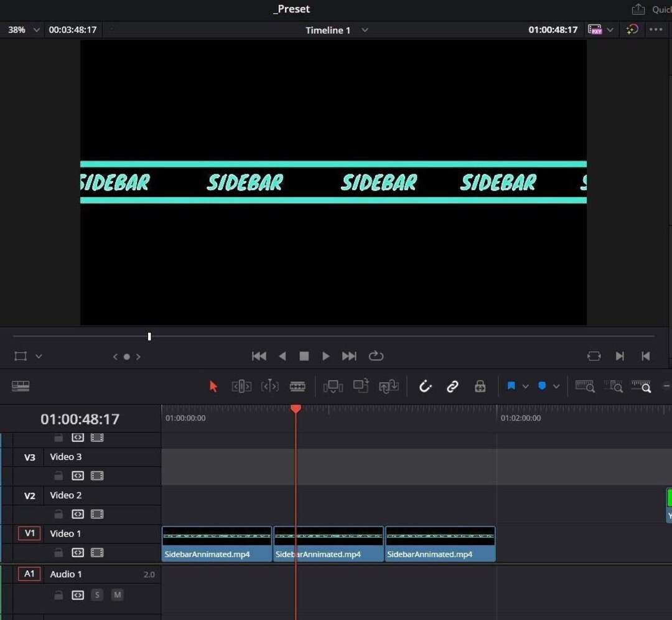This screenshot has height=620, width=672.
Task: Enable the V1 track destination button
Action: tap(29, 533)
